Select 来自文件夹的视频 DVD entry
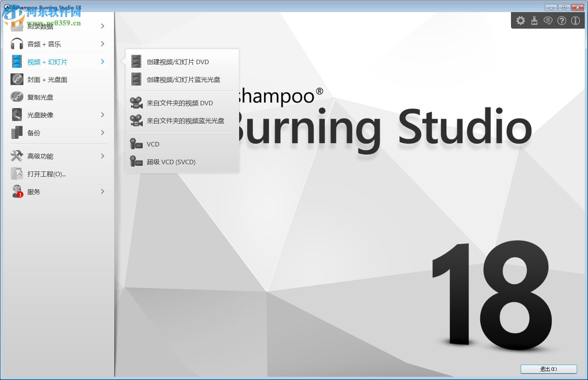Image resolution: width=588 pixels, height=380 pixels. tap(180, 103)
